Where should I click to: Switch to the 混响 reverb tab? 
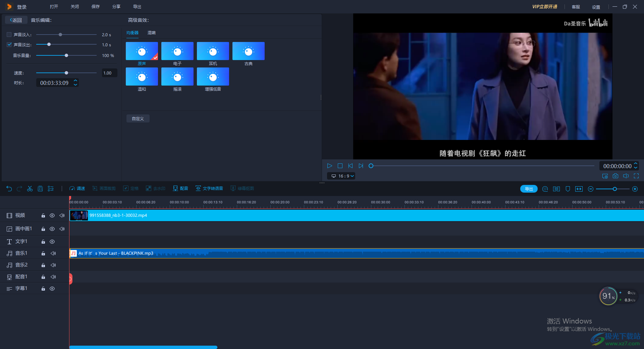(152, 33)
